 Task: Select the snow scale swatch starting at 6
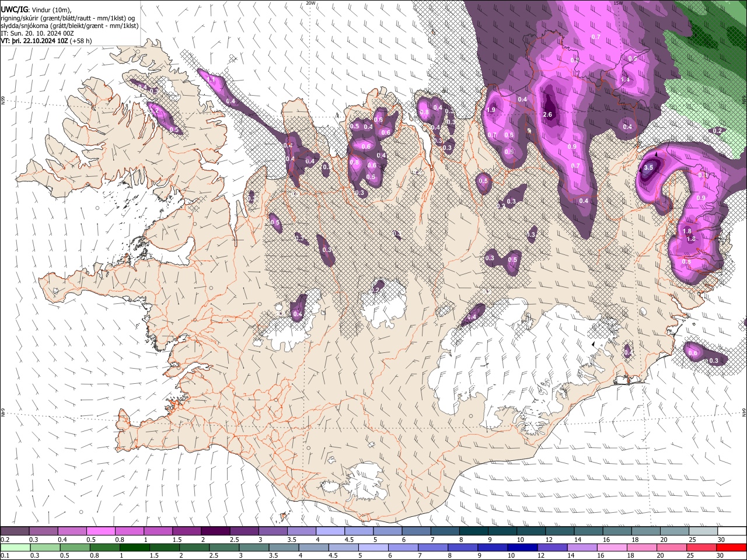tap(417, 531)
